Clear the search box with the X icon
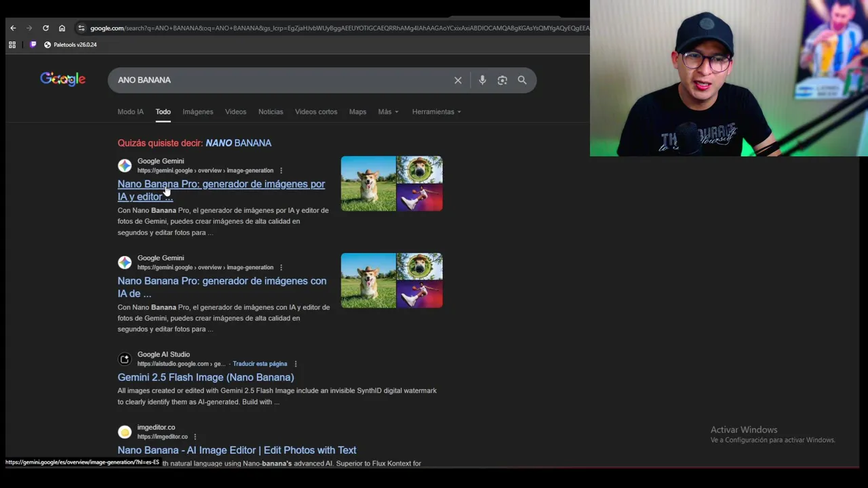 pos(458,80)
